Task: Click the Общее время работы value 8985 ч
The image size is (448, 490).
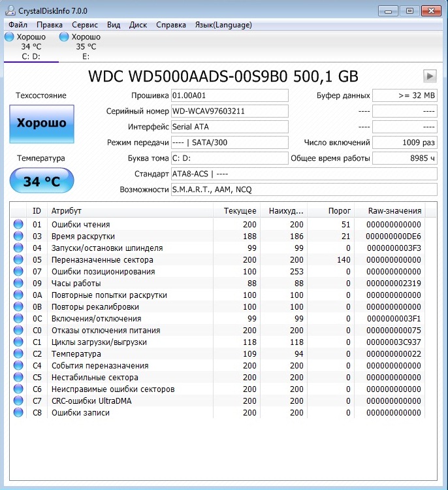Action: pyautogui.click(x=405, y=158)
